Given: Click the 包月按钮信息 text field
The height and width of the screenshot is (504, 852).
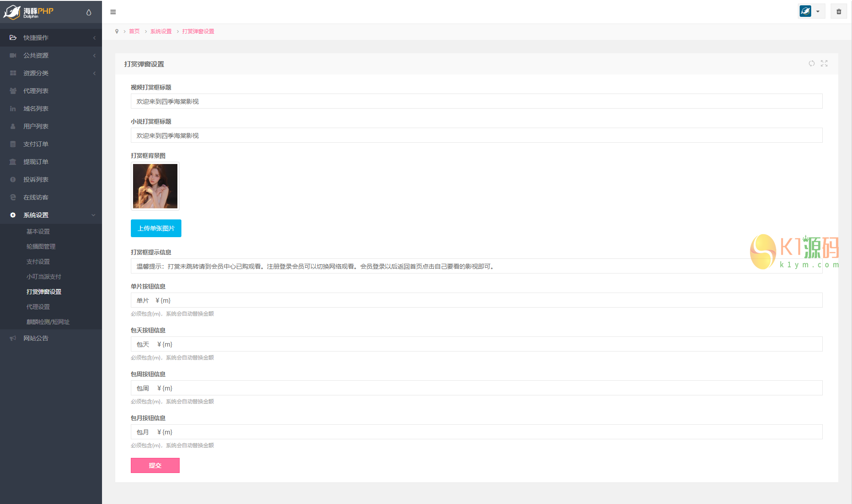Looking at the screenshot, I should (x=476, y=432).
